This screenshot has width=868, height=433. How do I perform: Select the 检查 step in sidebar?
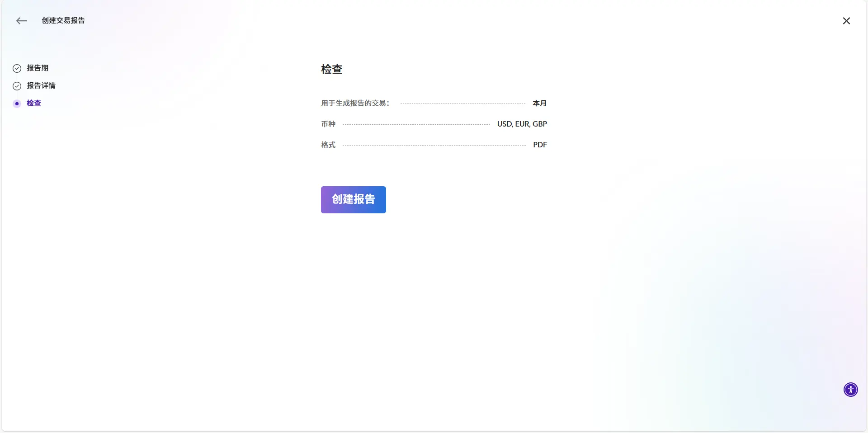pyautogui.click(x=34, y=103)
